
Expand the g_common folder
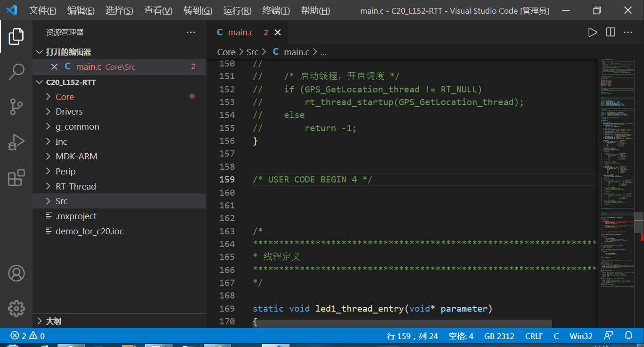(48, 126)
